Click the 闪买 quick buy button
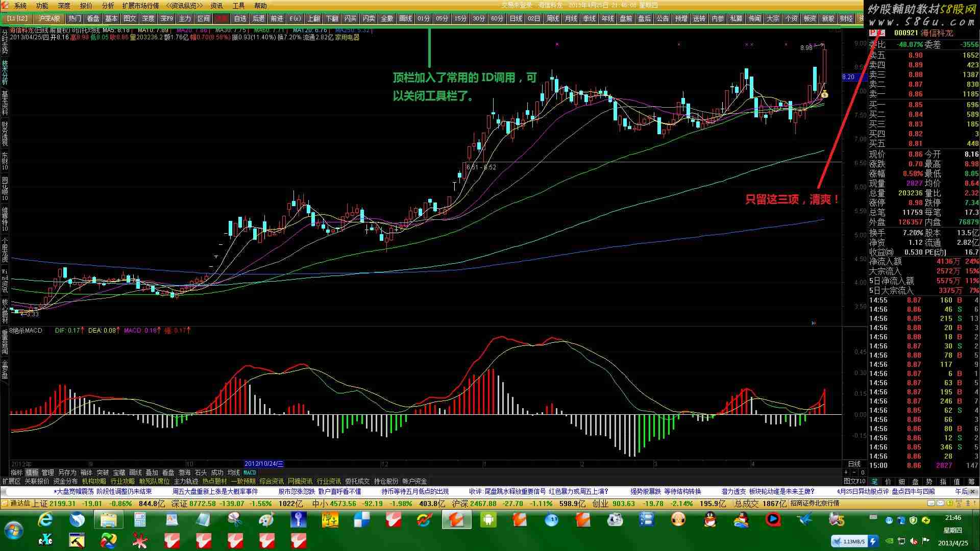 pyautogui.click(x=350, y=18)
